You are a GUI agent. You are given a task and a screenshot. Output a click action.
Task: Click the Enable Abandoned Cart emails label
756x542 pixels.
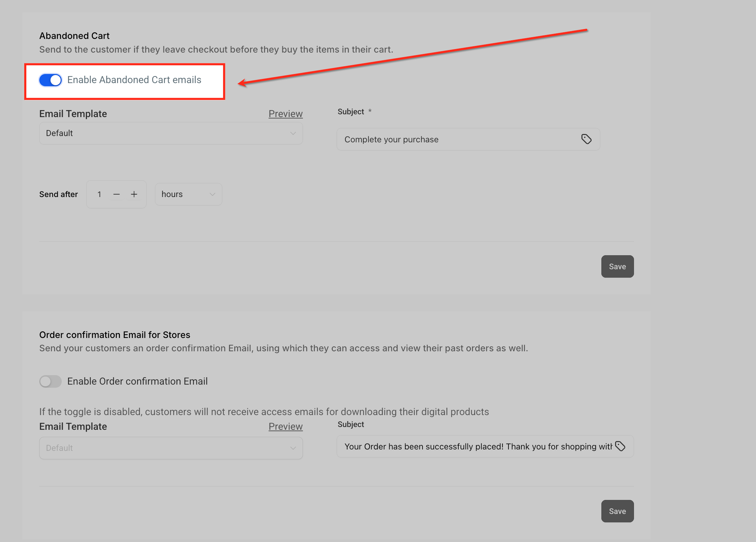coord(134,80)
